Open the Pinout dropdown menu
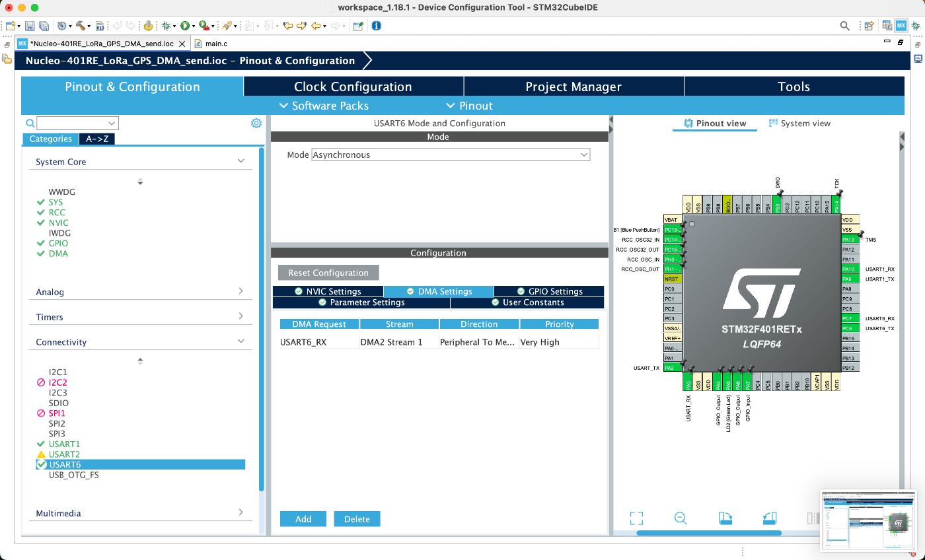 click(x=470, y=106)
